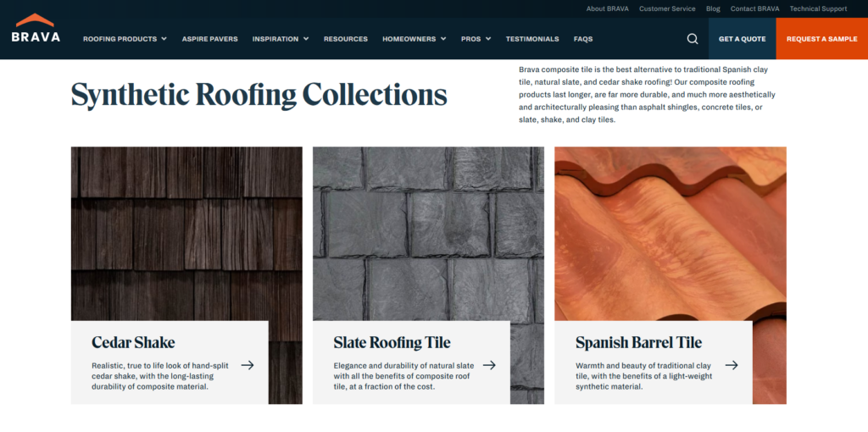Open the FAQs menu item
The height and width of the screenshot is (432, 868).
click(583, 39)
